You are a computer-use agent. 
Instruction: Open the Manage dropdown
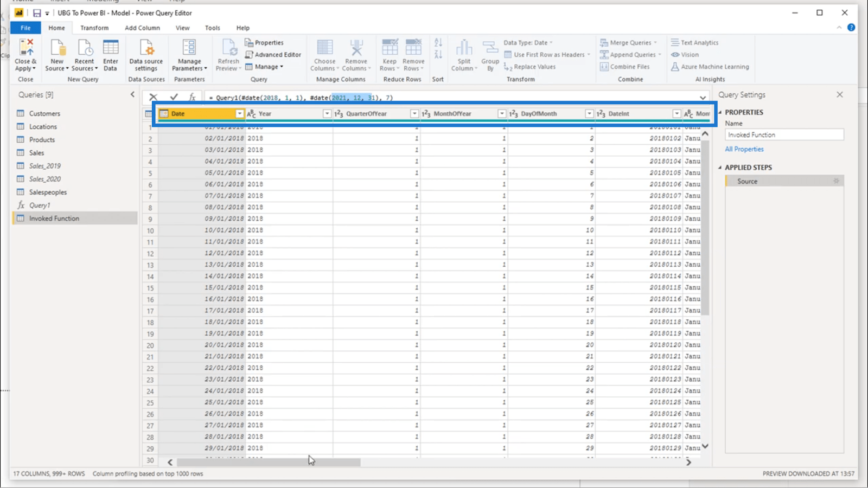point(264,67)
